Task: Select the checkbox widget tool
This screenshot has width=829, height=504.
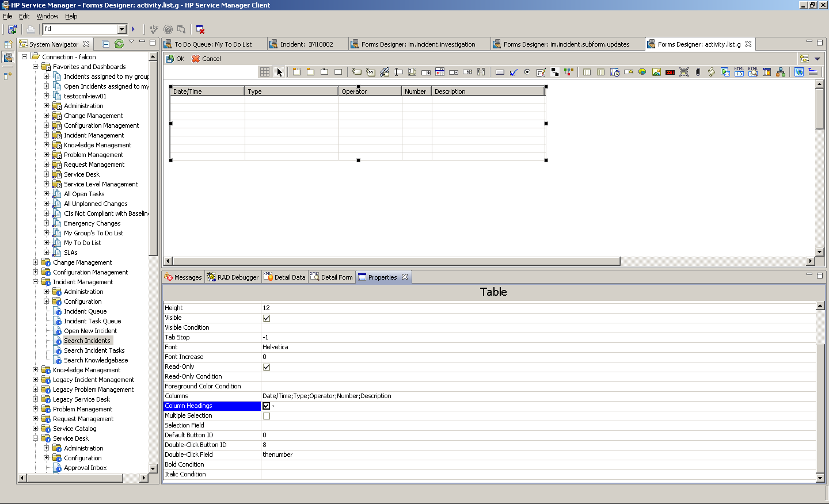Action: (514, 72)
